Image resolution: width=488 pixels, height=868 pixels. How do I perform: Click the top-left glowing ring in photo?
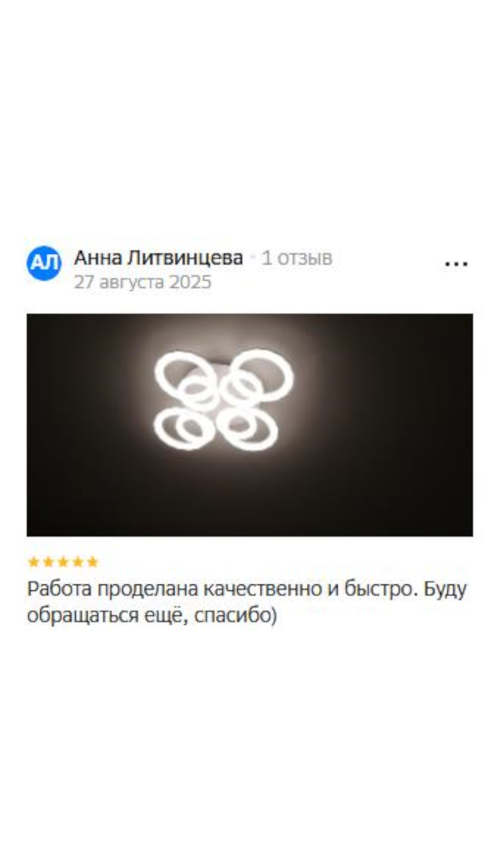183,375
